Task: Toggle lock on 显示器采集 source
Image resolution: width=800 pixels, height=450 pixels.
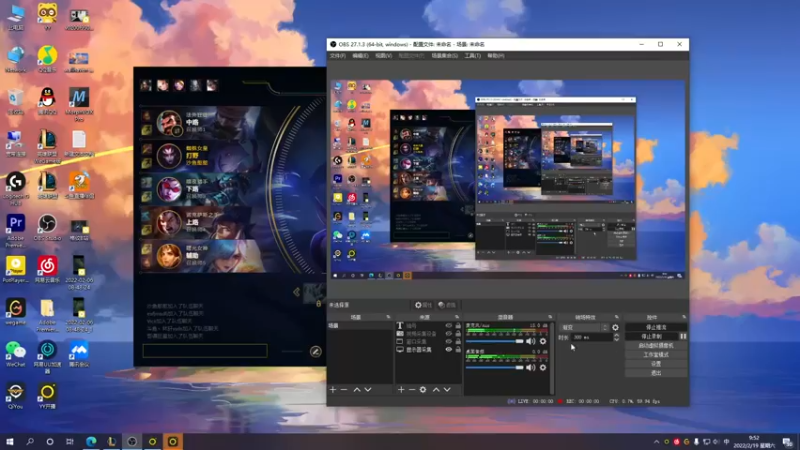Action: pyautogui.click(x=458, y=349)
